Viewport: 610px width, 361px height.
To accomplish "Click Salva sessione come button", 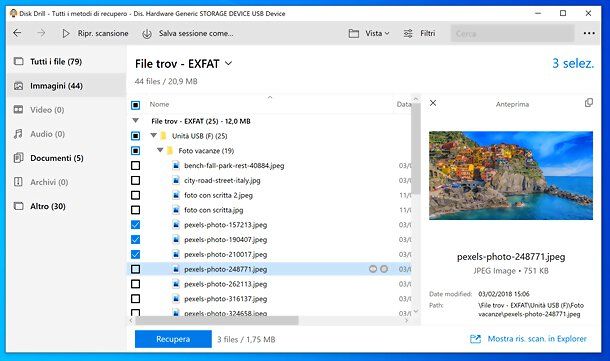I will point(188,33).
